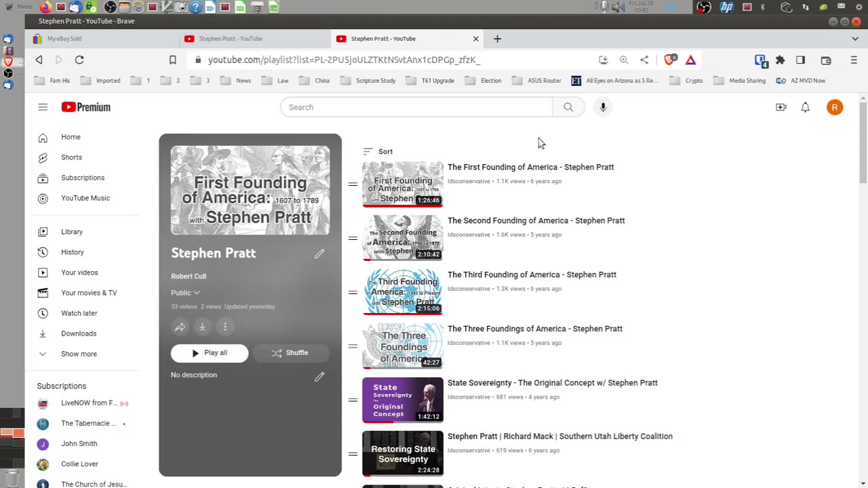Open The Three Foundings of America thumbnail

tap(403, 346)
